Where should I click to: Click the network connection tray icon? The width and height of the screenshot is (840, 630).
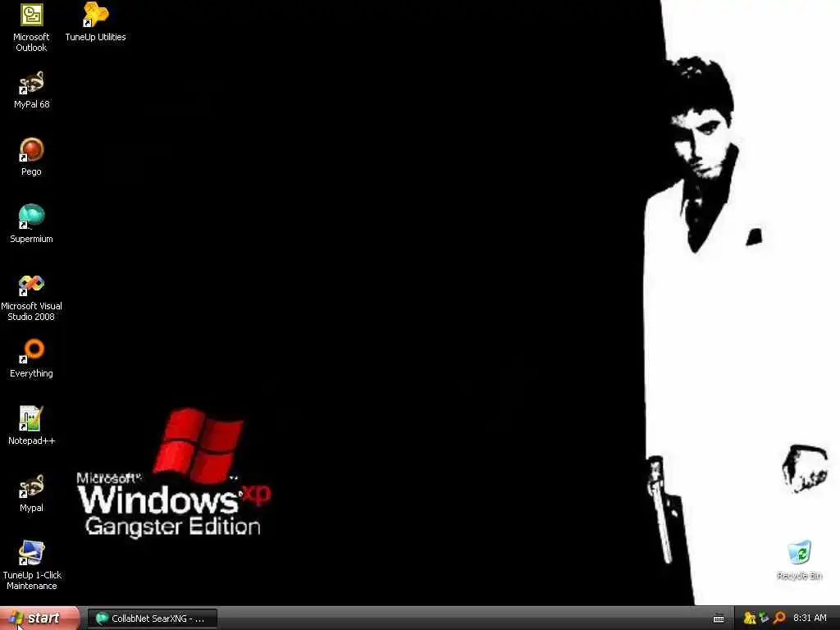point(765,619)
